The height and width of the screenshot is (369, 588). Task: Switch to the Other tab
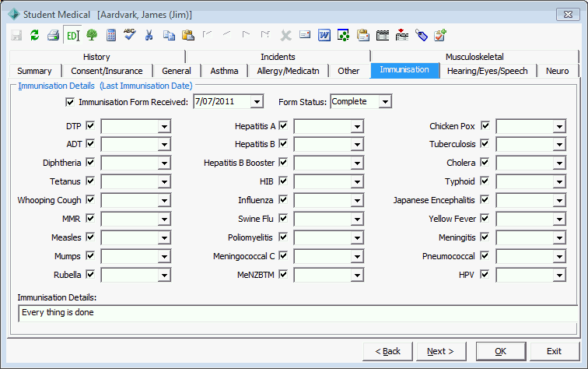click(348, 71)
